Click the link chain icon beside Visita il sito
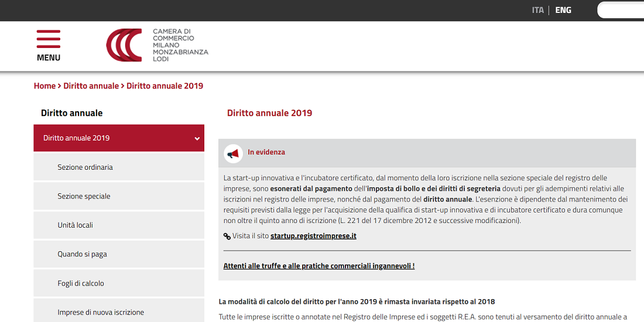Image resolution: width=644 pixels, height=322 pixels. 227,236
